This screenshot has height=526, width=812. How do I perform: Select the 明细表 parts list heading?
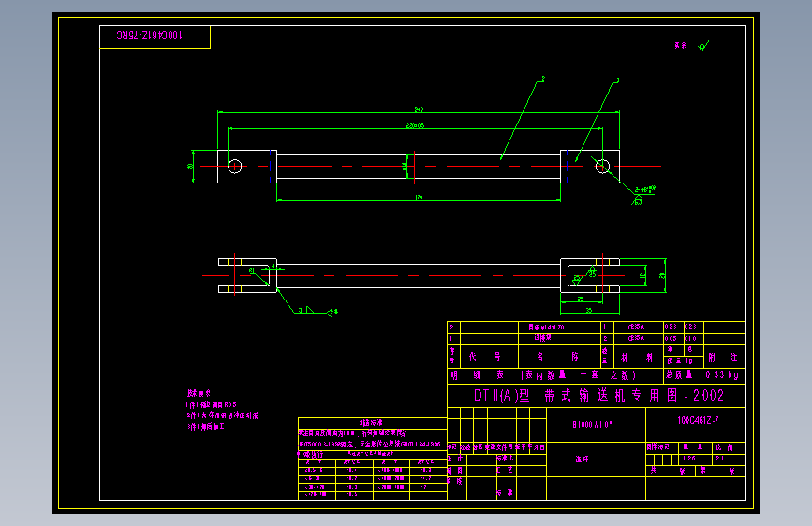pos(477,374)
